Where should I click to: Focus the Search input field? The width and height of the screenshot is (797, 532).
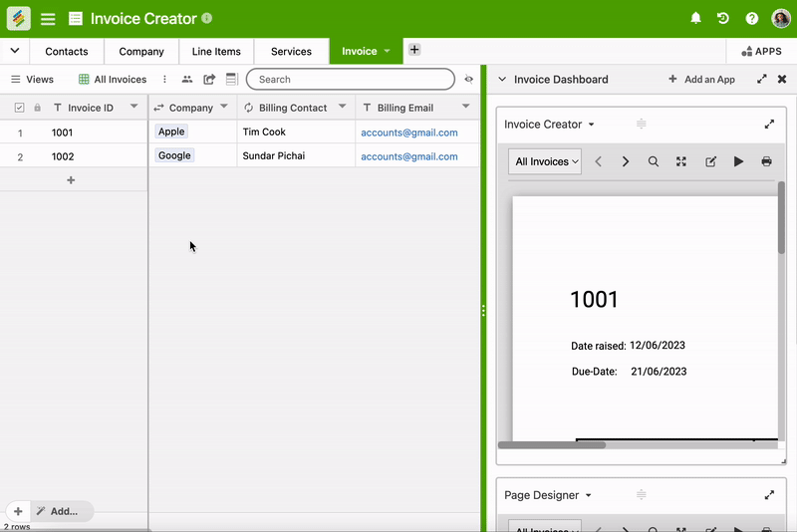pos(351,80)
